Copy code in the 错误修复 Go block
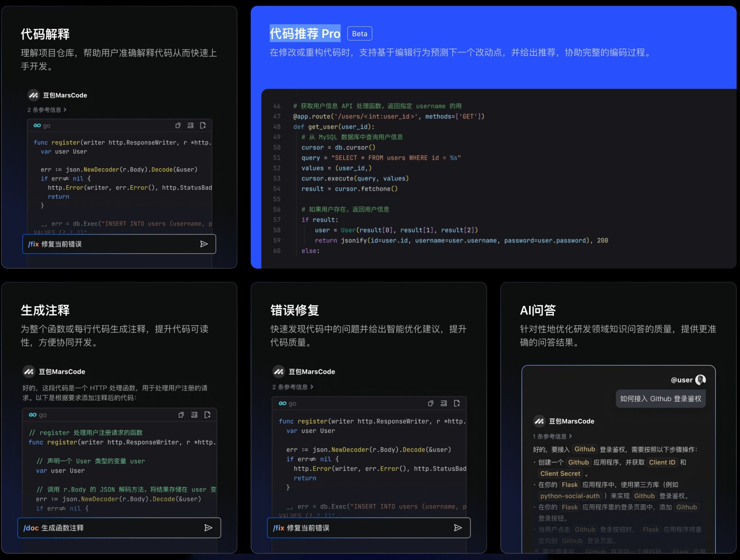740x560 pixels. [430, 403]
